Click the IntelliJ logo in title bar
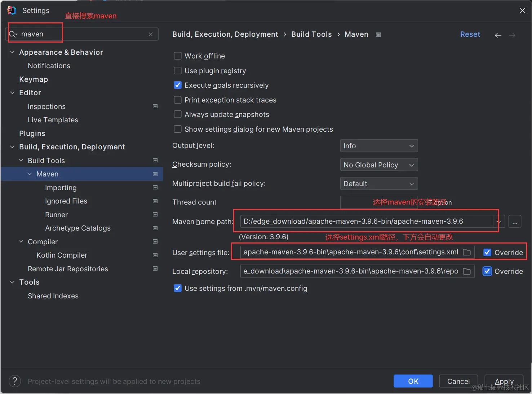 pos(12,10)
